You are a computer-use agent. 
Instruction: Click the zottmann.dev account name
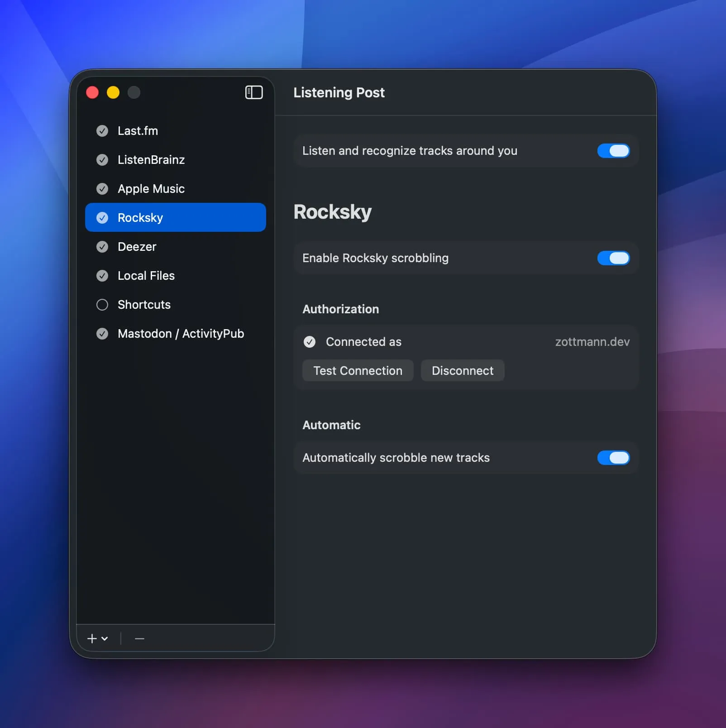coord(592,342)
